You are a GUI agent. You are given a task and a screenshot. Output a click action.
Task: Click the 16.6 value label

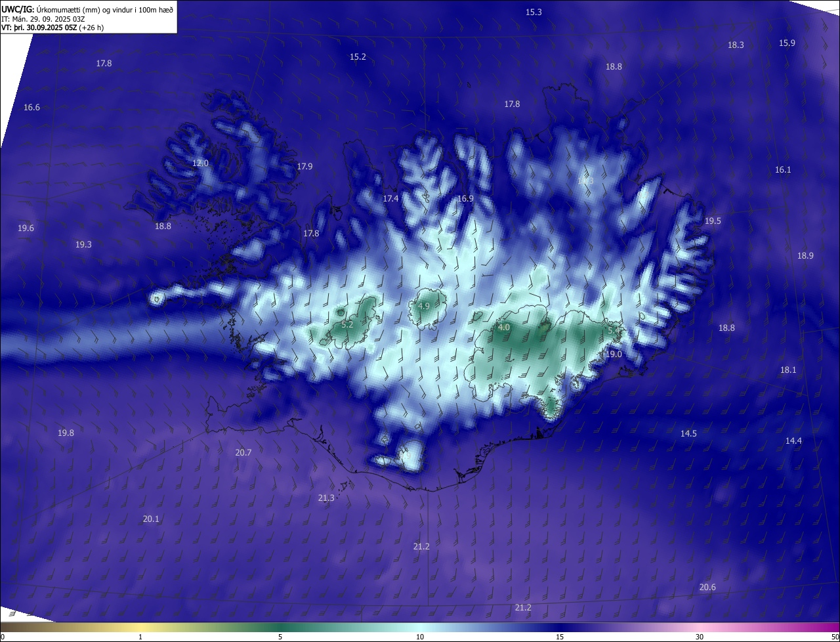coord(31,108)
